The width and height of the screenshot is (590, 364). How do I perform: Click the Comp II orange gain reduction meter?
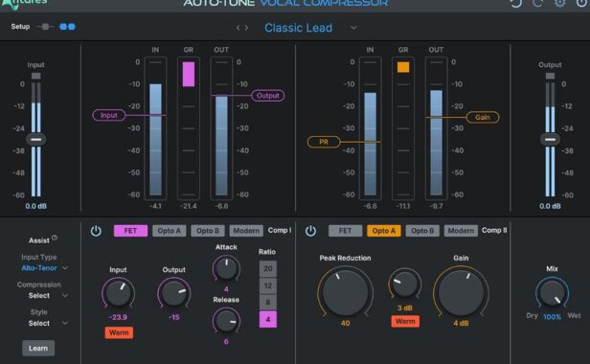point(403,67)
